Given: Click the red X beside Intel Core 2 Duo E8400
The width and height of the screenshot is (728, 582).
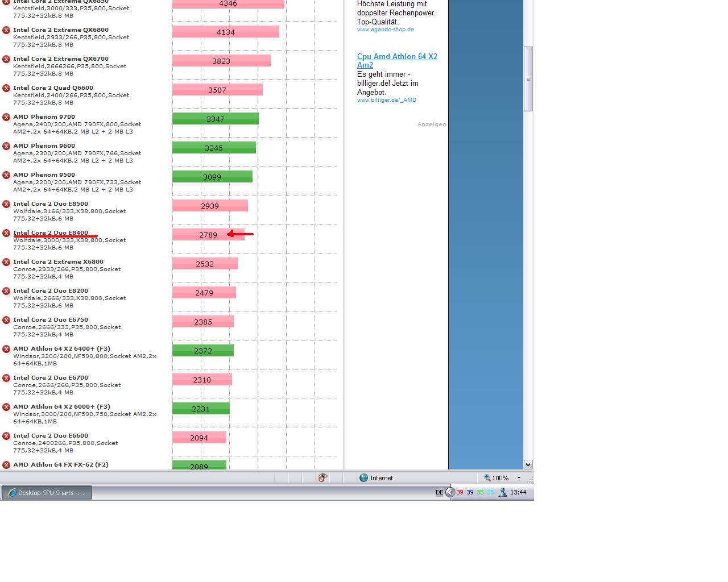Looking at the screenshot, I should pos(6,233).
